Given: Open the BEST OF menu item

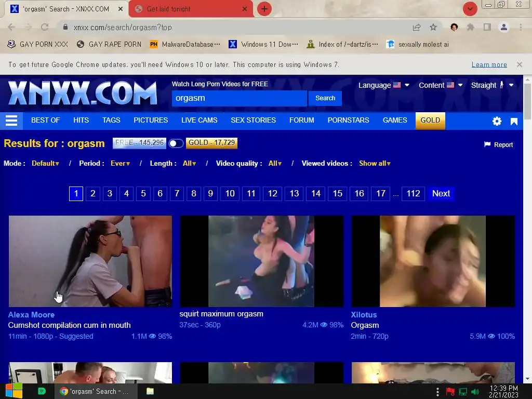Looking at the screenshot, I should tap(46, 120).
